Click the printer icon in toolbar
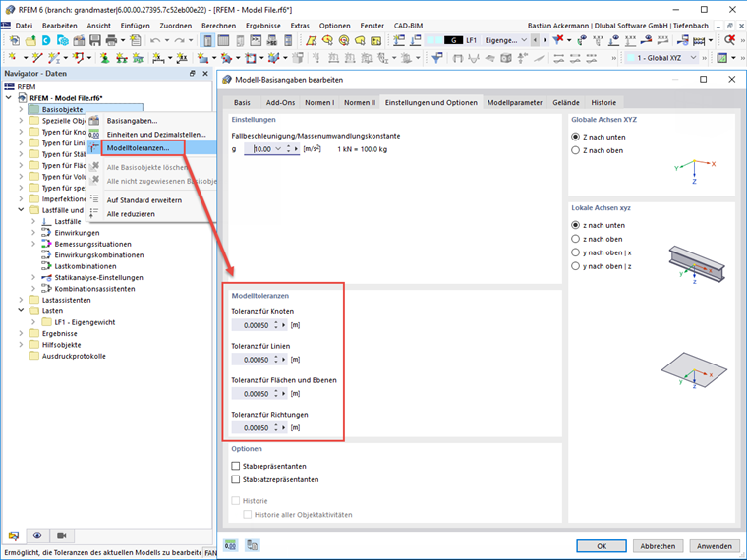The height and width of the screenshot is (560, 747). (111, 40)
